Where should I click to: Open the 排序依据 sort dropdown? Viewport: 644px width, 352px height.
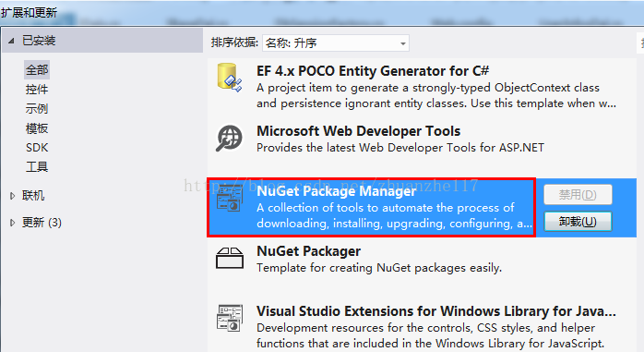point(336,42)
